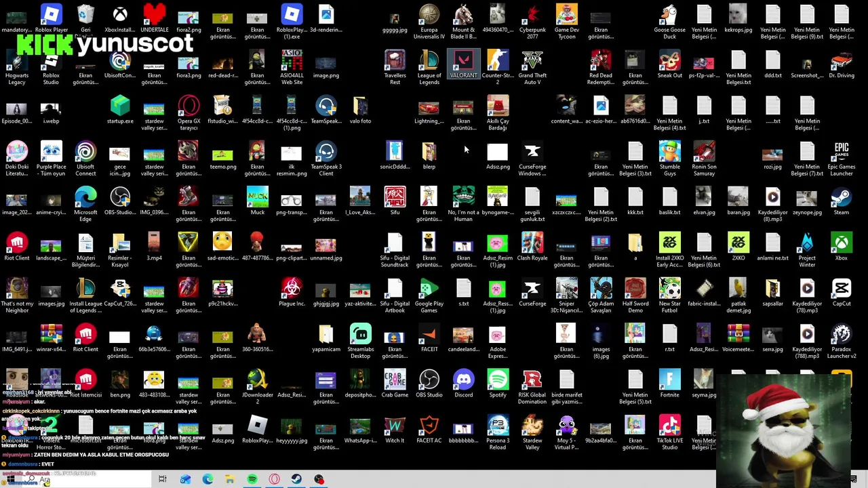
Task: Open Mount & Blade II shortcut
Action: tap(463, 22)
